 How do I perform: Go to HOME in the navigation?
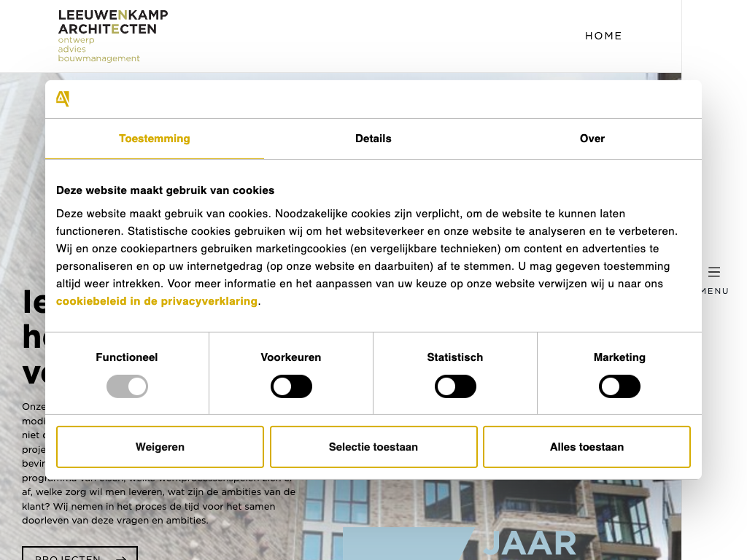coord(603,36)
